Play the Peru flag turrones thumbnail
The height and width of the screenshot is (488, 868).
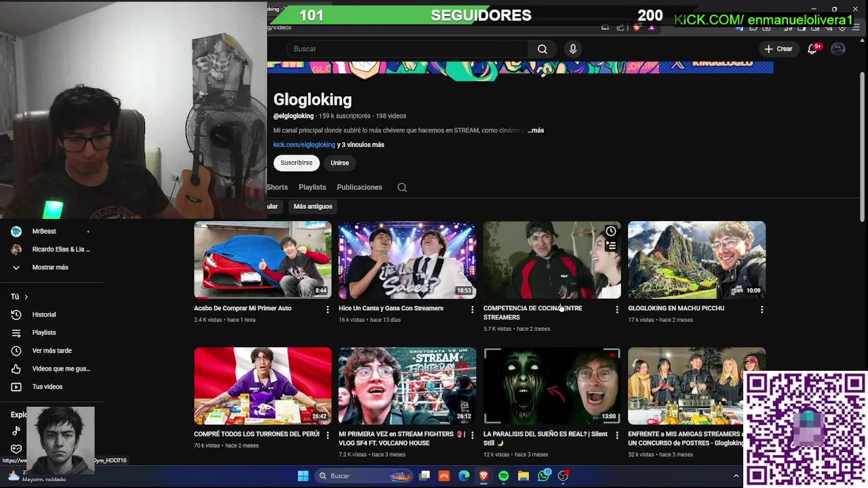point(262,386)
